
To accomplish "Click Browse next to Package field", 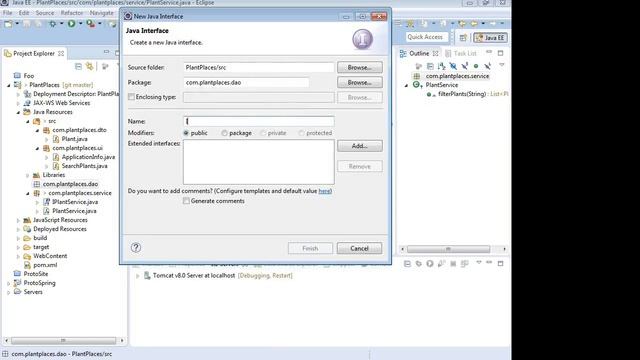I will pos(360,82).
